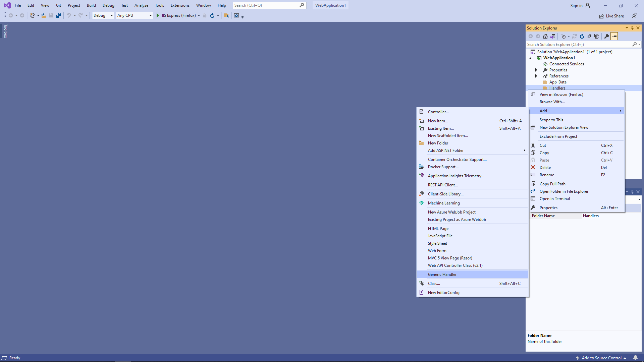This screenshot has width=644, height=362.
Task: Open the Extensions menu
Action: 180,5
